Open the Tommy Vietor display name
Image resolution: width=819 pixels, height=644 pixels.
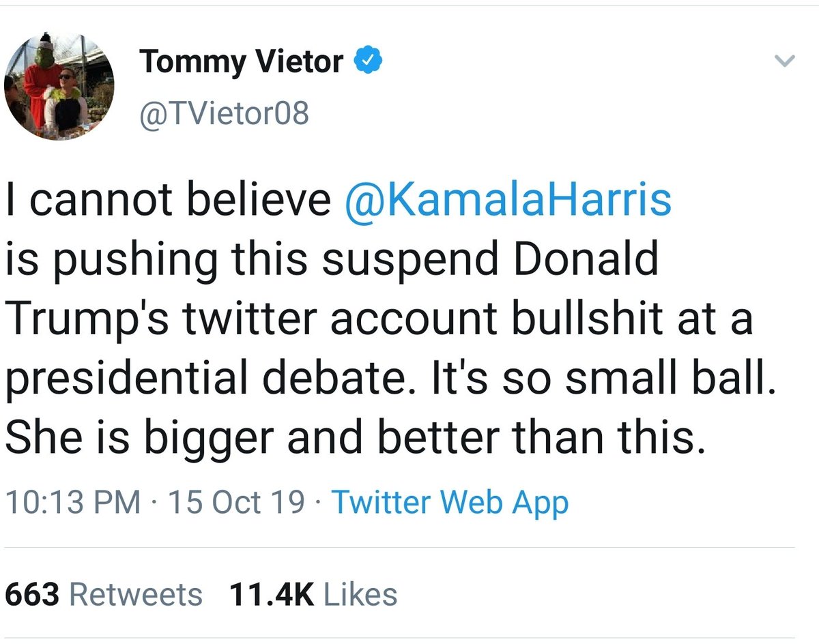(x=241, y=63)
